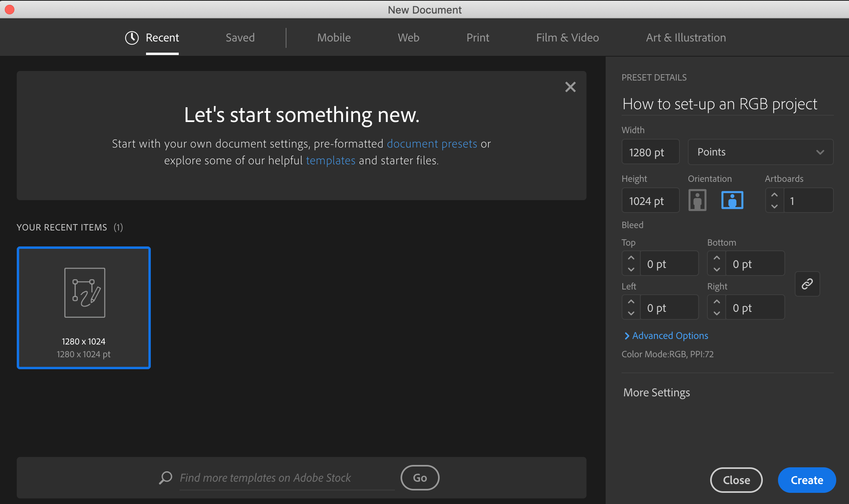Toggle the bleed link chain icon

point(807,284)
